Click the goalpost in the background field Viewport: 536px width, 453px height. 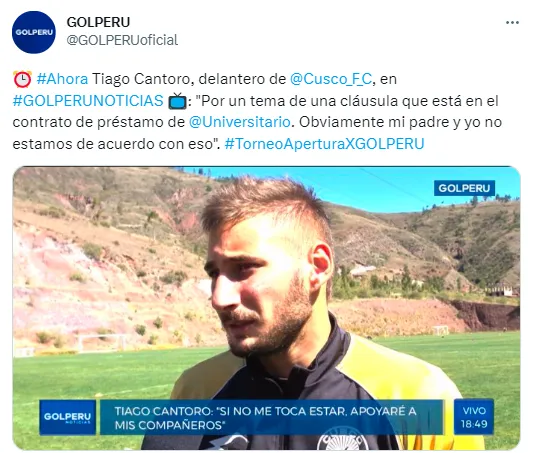tap(101, 342)
